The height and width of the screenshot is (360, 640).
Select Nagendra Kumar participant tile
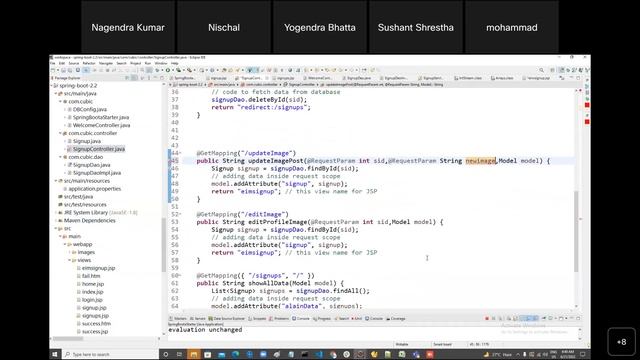pyautogui.click(x=128, y=27)
